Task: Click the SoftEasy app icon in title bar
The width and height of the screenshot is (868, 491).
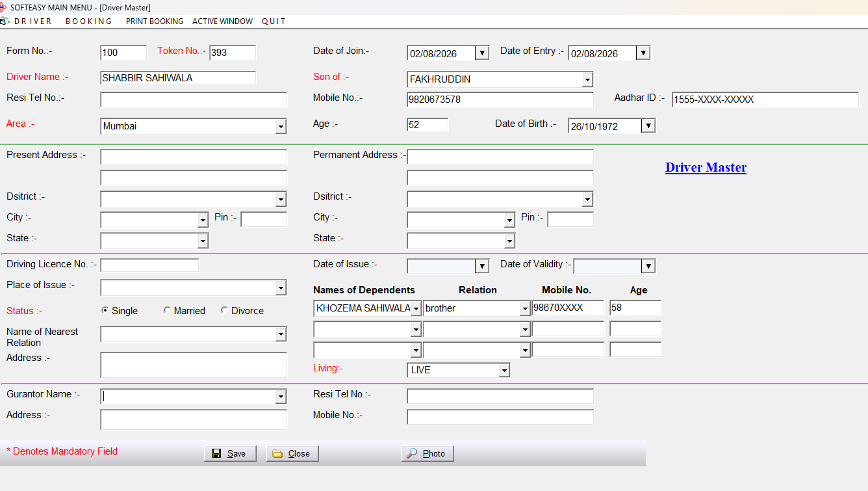Action: tap(3, 7)
